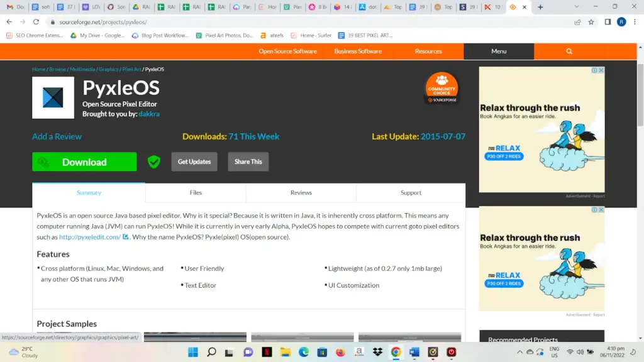This screenshot has width=644, height=362.
Task: Open the Community Choice SourceForge badge
Action: [441, 87]
